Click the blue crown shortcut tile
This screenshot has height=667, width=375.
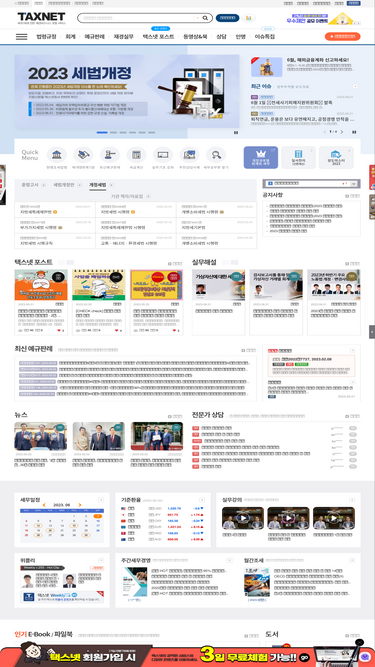click(x=261, y=157)
